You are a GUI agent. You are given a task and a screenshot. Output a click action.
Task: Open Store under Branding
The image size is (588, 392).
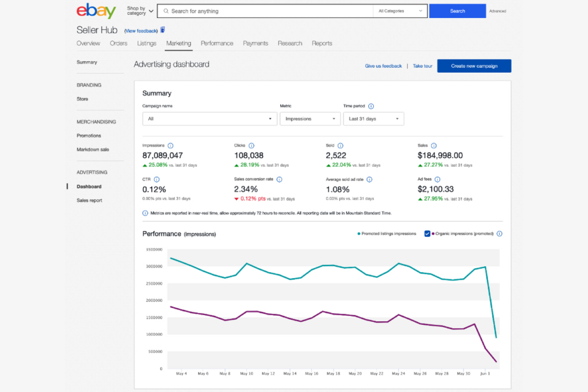tap(82, 99)
